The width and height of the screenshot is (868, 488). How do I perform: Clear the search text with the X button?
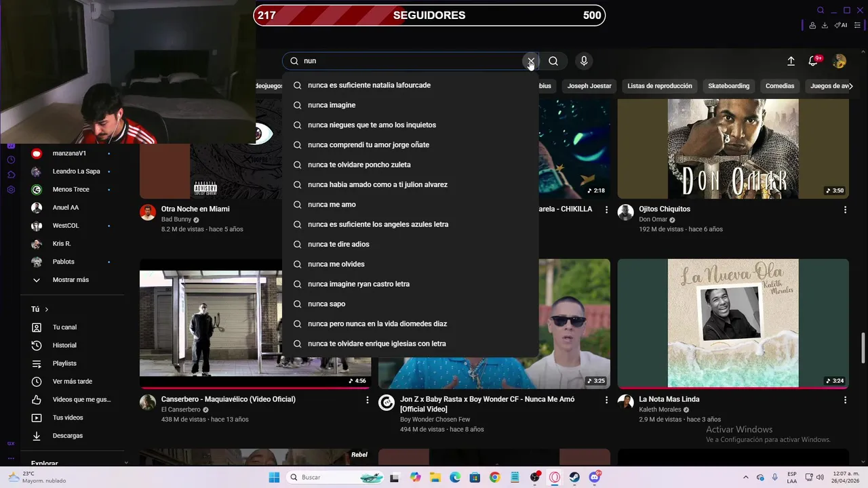[x=531, y=61]
